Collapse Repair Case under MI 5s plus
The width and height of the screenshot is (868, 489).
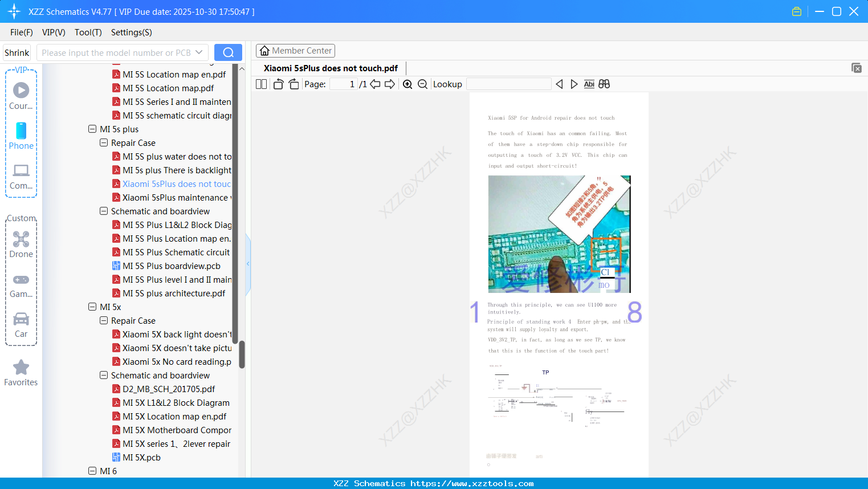pyautogui.click(x=104, y=142)
